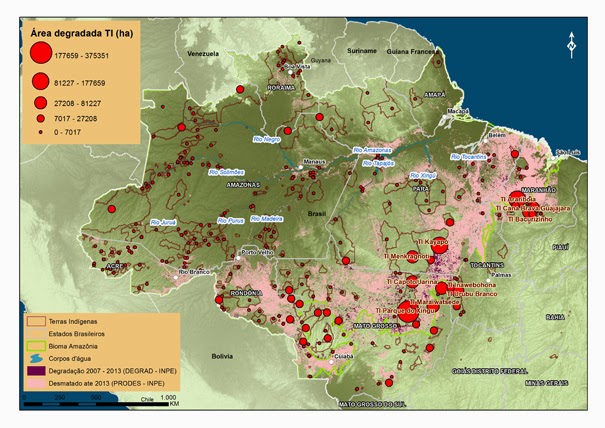Image resolution: width=605 pixels, height=428 pixels.
Task: Click the Rio Amazonas river label
Action: (372, 150)
